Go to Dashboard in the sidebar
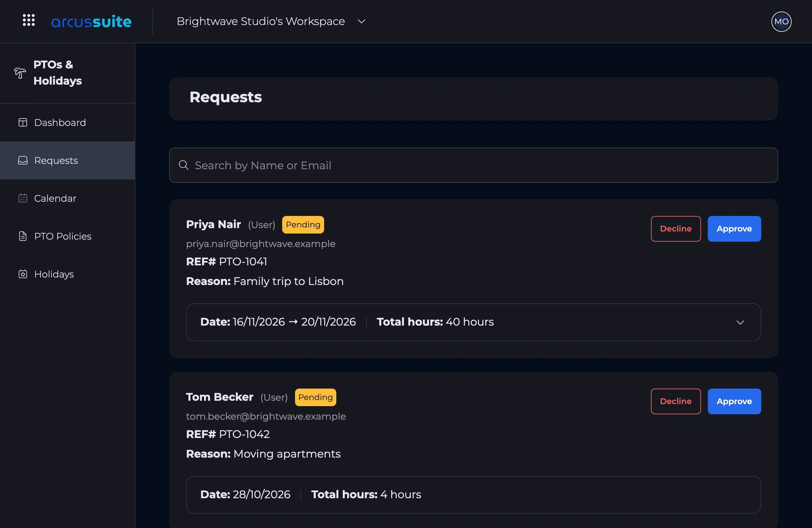Viewport: 812px width, 528px height. (68, 123)
